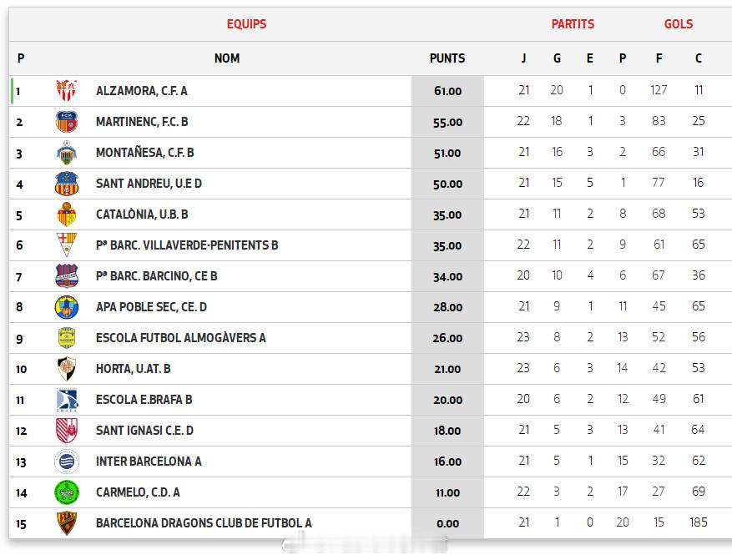Click the Alzamora C.F. A club crest

point(66,91)
